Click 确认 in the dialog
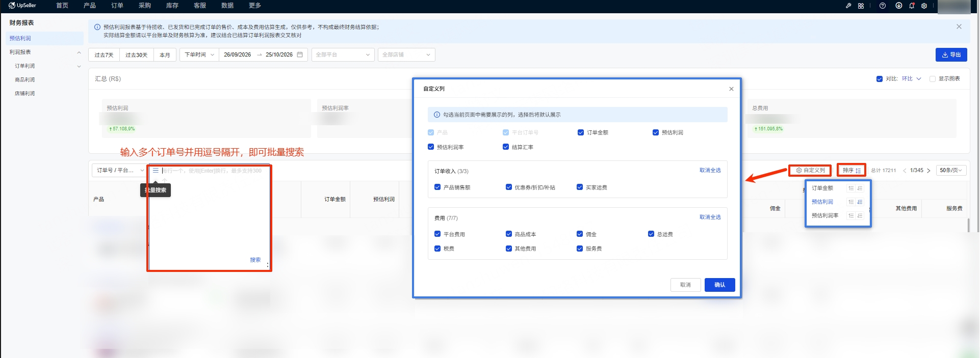 click(720, 285)
